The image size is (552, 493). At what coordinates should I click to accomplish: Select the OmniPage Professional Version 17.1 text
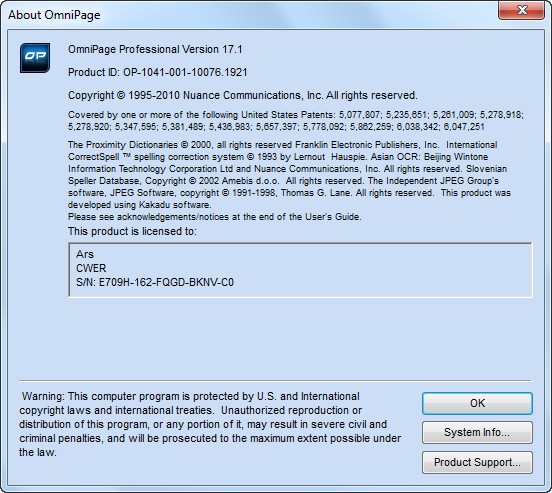coord(155,49)
